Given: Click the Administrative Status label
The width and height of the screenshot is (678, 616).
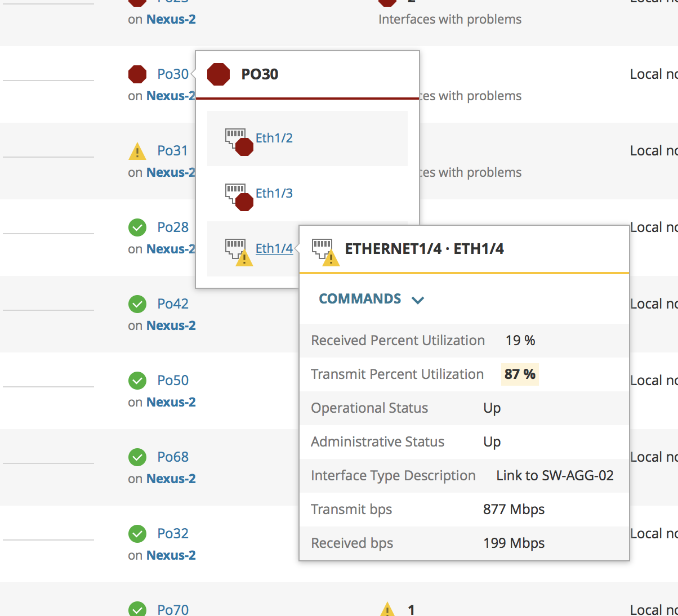Looking at the screenshot, I should click(378, 442).
